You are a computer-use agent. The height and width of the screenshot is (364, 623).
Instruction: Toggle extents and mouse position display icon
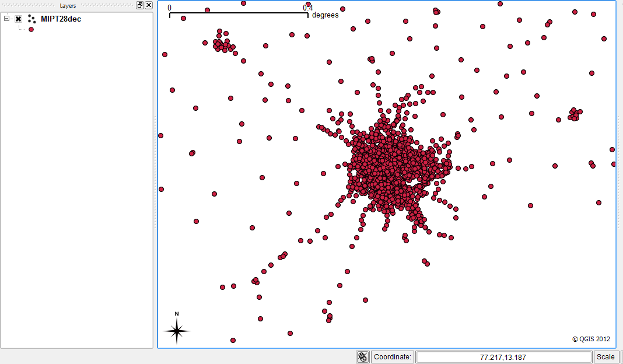[362, 357]
